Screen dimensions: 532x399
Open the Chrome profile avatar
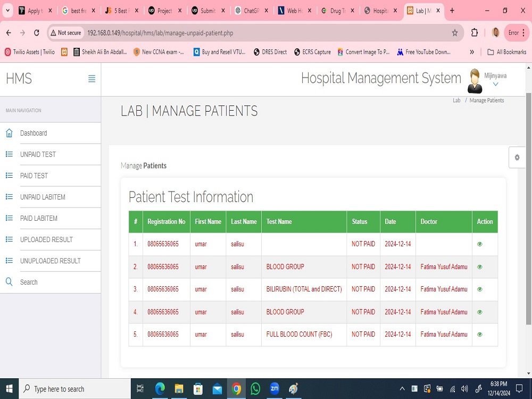point(495,33)
